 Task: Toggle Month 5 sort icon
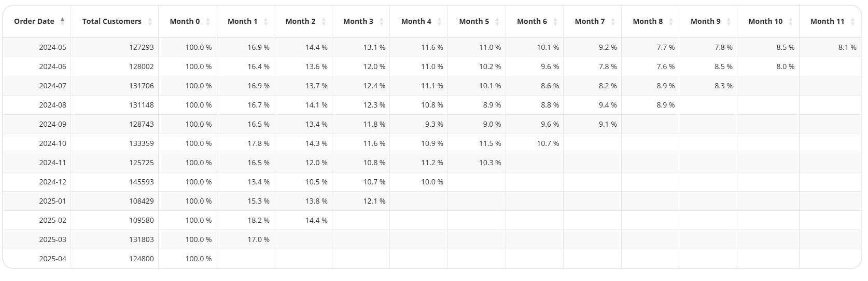497,21
